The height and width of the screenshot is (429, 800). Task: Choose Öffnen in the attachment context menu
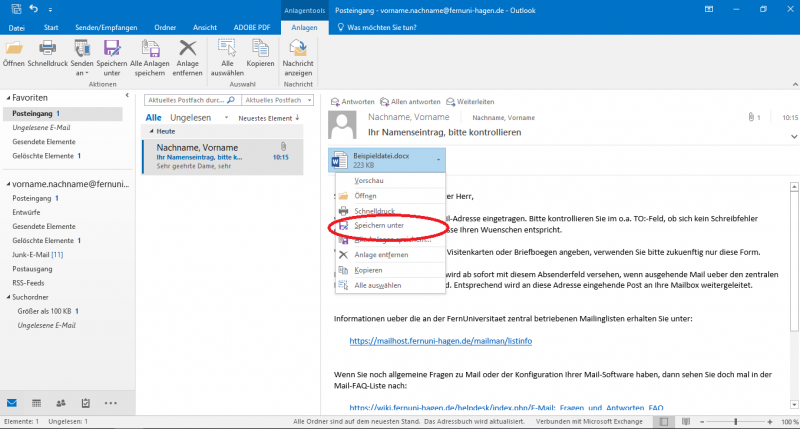390,196
